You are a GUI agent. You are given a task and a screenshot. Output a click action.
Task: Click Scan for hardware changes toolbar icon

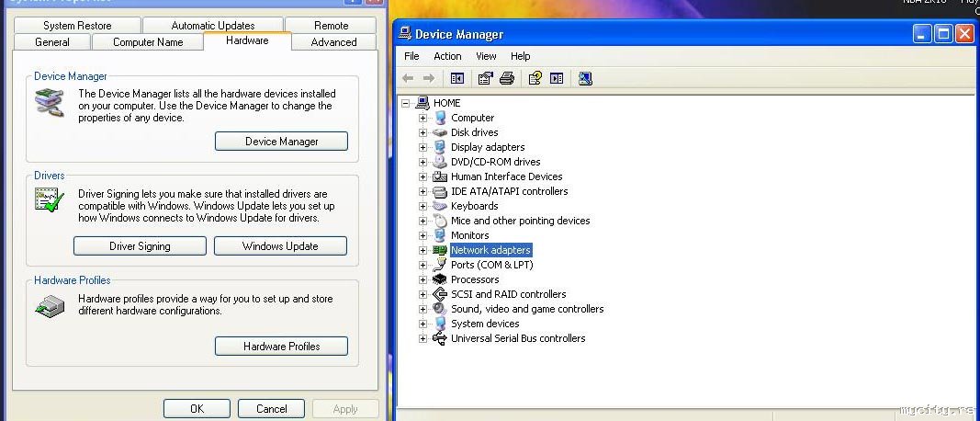tap(585, 78)
